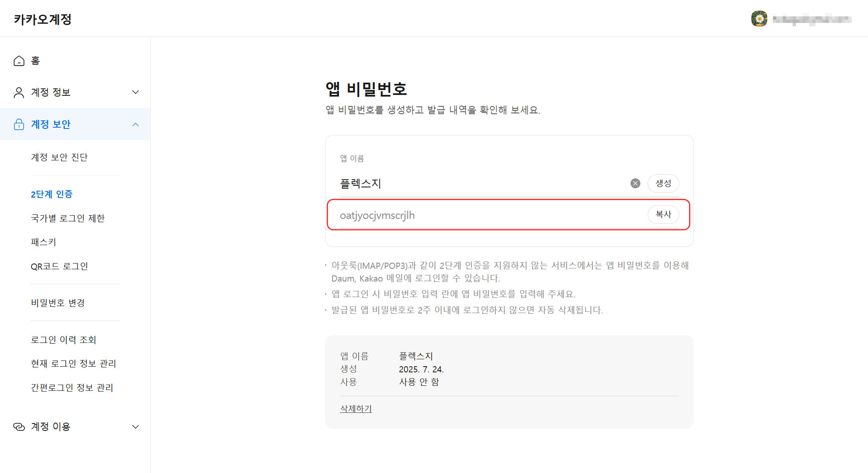This screenshot has width=868, height=473.
Task: Go to 비밀번호 변경 page
Action: pos(58,303)
